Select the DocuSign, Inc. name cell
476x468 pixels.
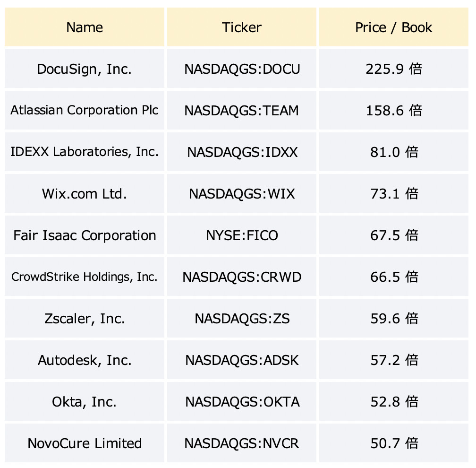click(85, 69)
